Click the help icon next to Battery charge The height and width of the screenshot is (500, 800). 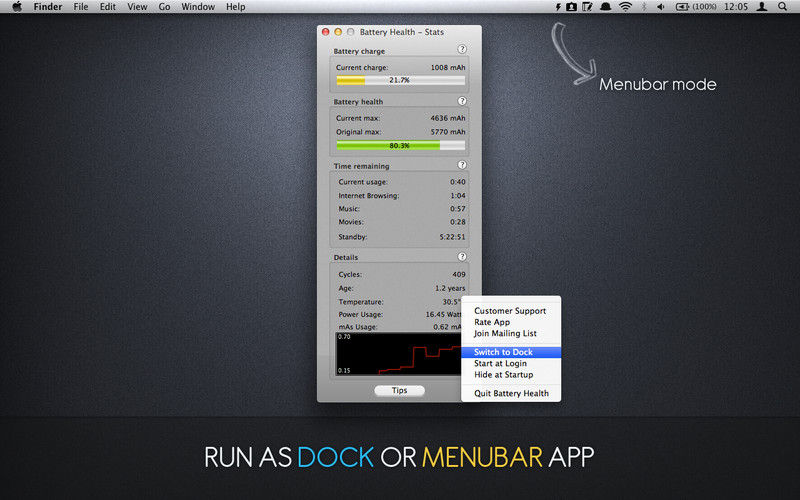pyautogui.click(x=462, y=49)
